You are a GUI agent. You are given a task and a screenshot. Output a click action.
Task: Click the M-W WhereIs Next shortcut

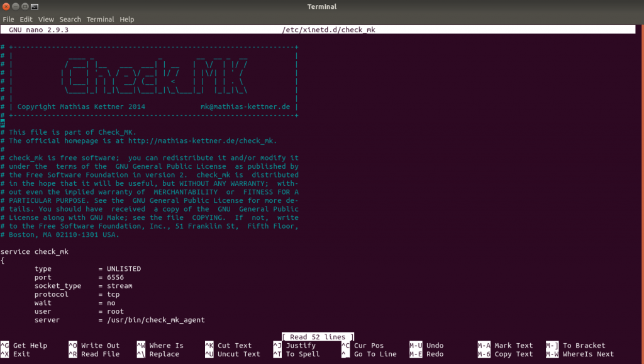(580, 354)
